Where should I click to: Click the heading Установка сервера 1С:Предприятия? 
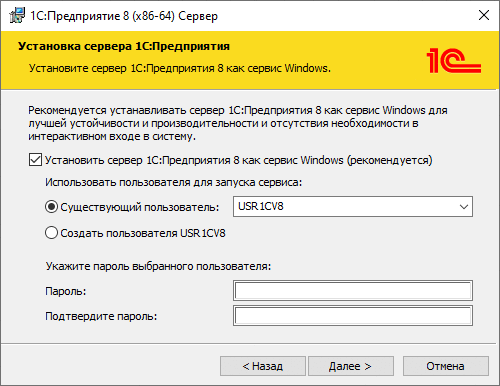click(x=124, y=46)
